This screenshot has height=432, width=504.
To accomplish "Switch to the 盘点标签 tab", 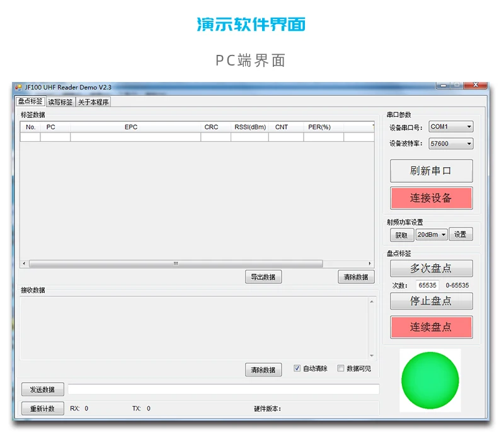I will click(30, 102).
